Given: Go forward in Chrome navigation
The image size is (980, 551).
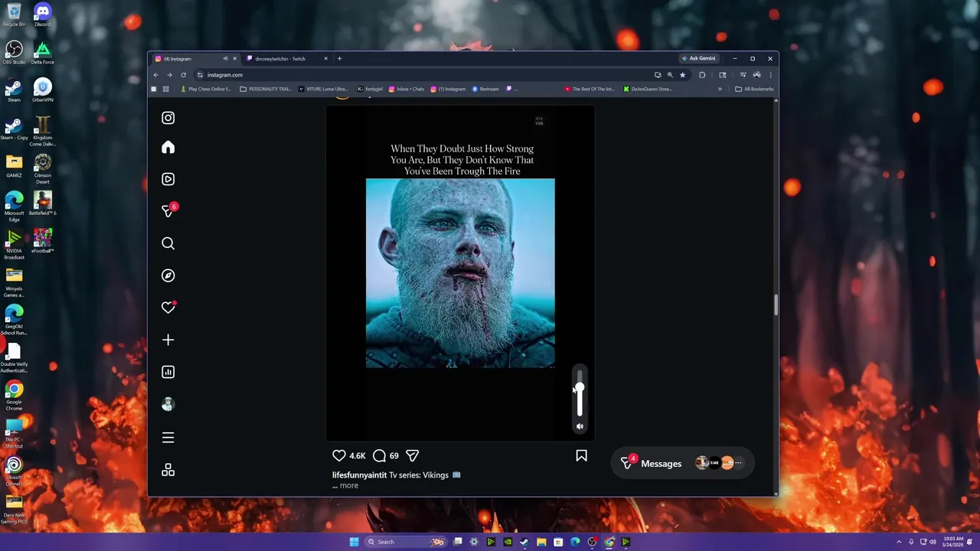Looking at the screenshot, I should (x=169, y=75).
